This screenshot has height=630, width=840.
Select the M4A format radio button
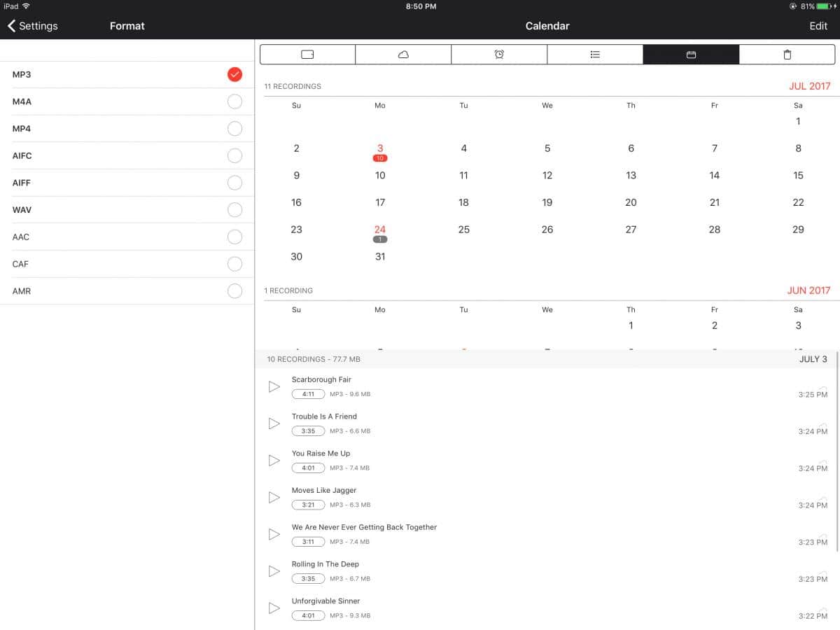point(234,102)
